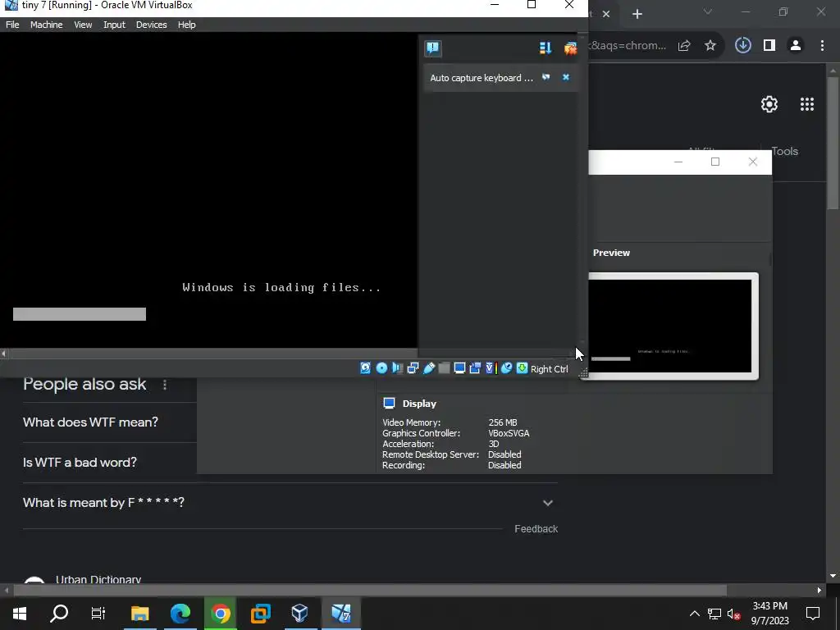
Task: Click the help icon on keyboard notification
Action: (x=546, y=77)
